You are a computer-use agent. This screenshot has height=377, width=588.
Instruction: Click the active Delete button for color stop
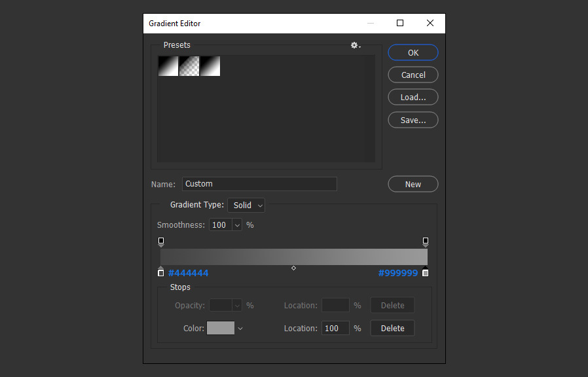click(x=392, y=328)
